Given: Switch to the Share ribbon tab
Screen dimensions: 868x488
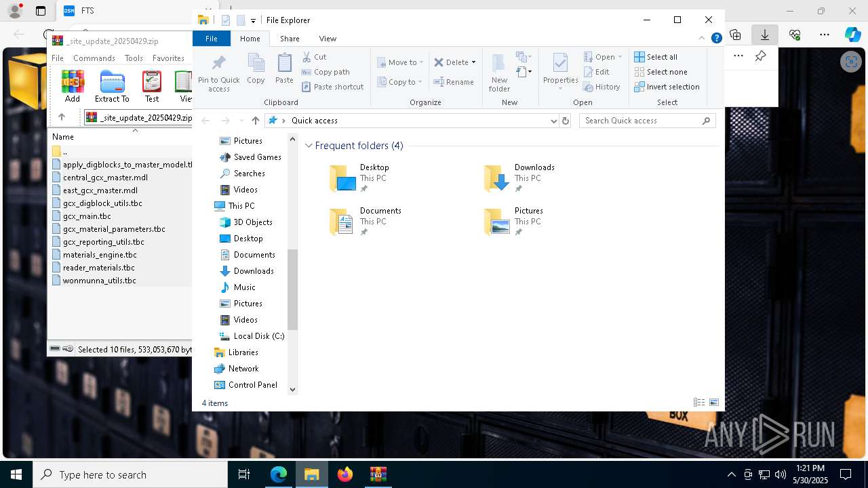Looking at the screenshot, I should tap(290, 39).
